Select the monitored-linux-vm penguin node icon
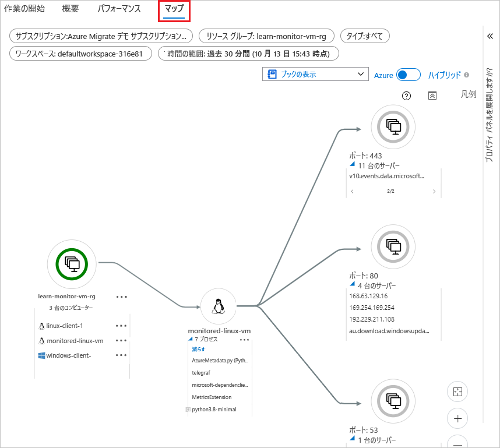The image size is (500, 448). (x=219, y=306)
